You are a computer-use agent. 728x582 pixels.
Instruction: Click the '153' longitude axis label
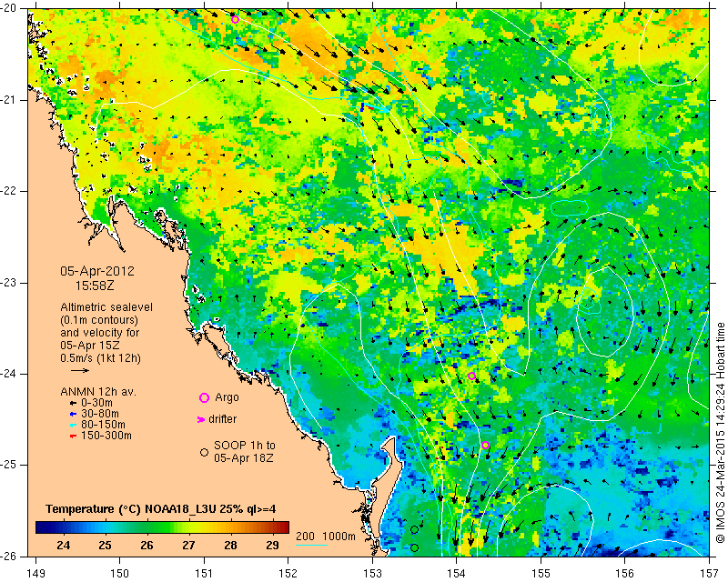click(x=372, y=574)
